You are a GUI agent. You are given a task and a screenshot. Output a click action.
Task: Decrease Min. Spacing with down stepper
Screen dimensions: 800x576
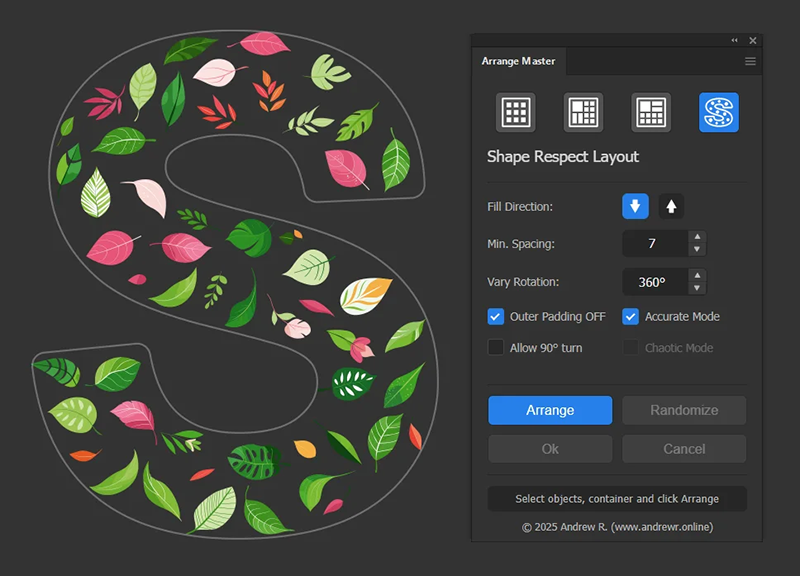click(x=698, y=250)
